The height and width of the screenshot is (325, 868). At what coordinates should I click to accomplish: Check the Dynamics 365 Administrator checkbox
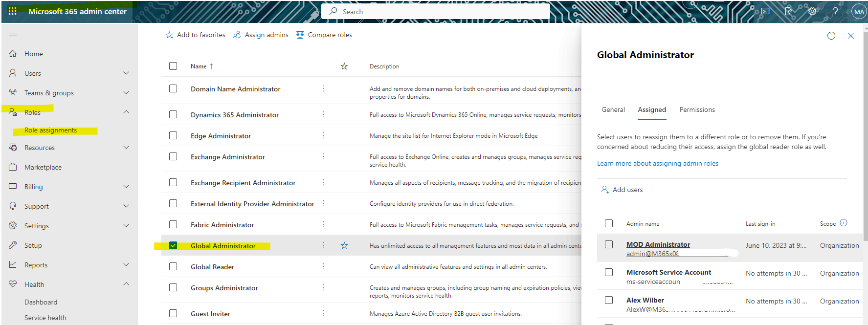[x=173, y=114]
